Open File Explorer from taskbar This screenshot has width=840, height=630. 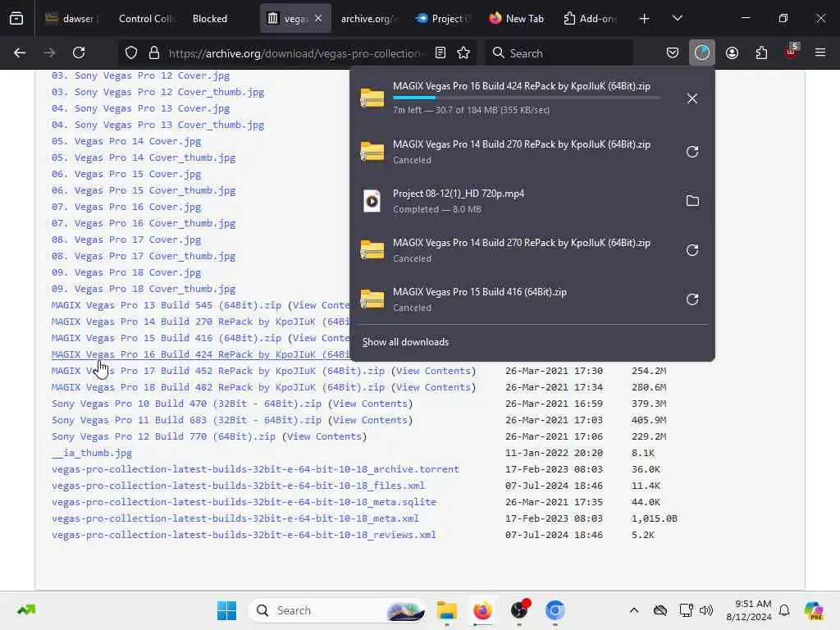click(447, 610)
